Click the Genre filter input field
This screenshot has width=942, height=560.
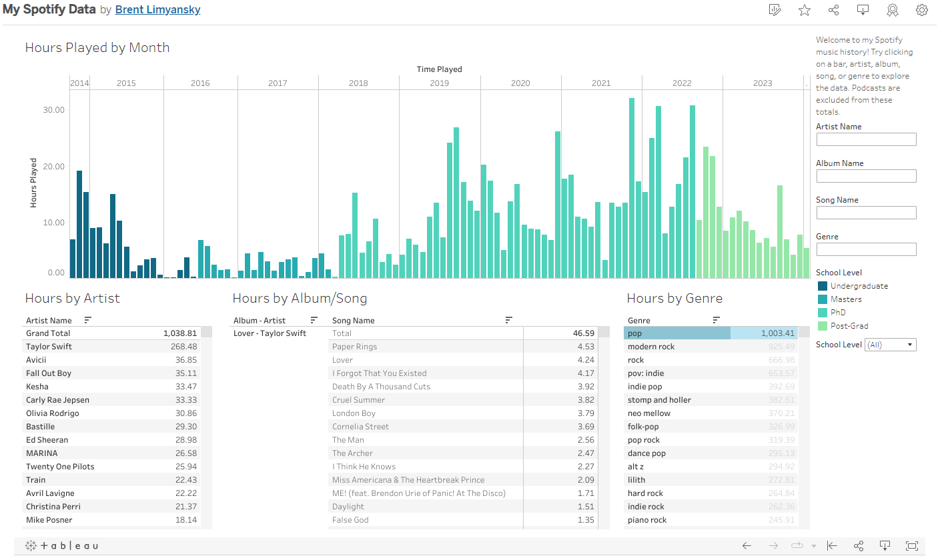[866, 249]
